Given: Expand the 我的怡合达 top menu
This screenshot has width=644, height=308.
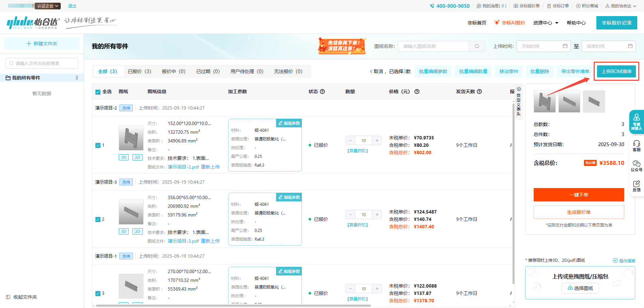Looking at the screenshot, I should [x=621, y=6].
